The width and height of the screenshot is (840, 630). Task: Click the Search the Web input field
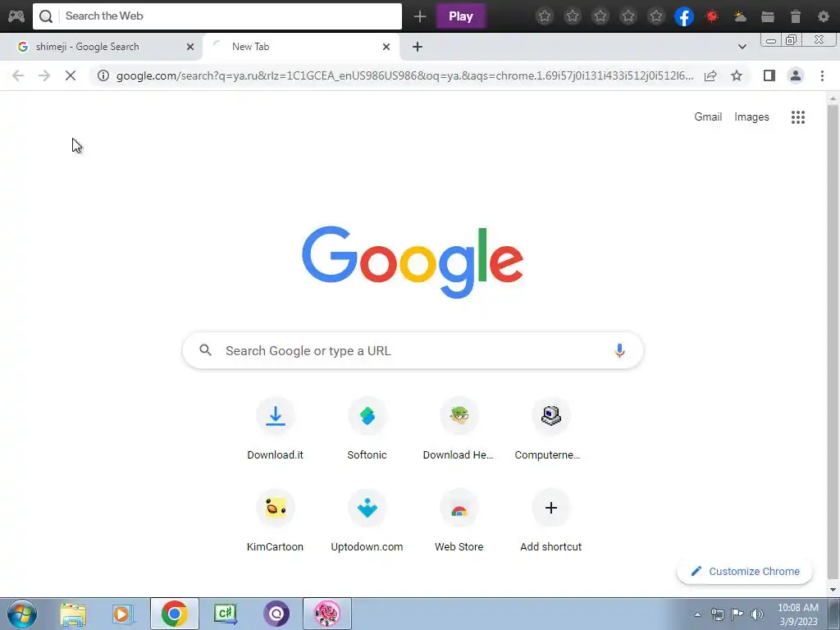point(217,16)
